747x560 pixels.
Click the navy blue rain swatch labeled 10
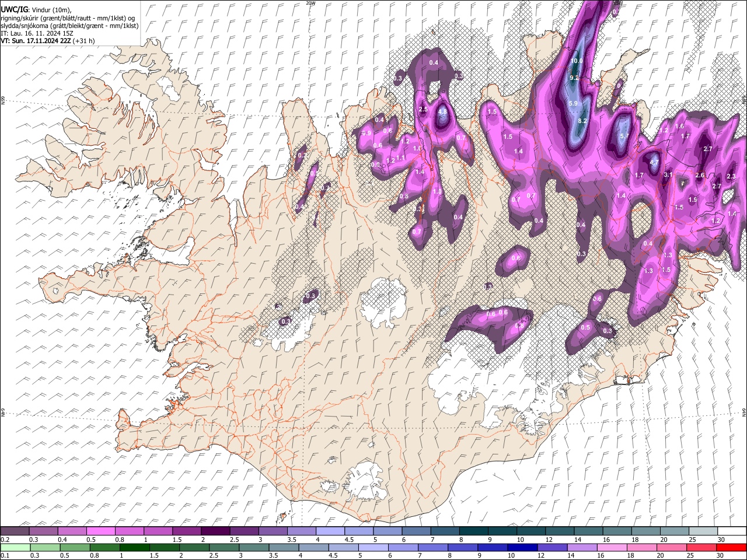click(x=522, y=548)
